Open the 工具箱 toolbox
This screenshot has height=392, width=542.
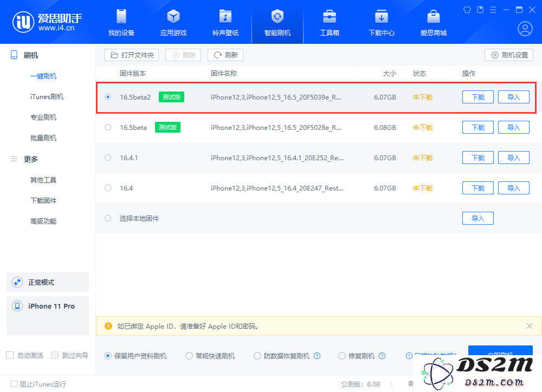pos(330,23)
